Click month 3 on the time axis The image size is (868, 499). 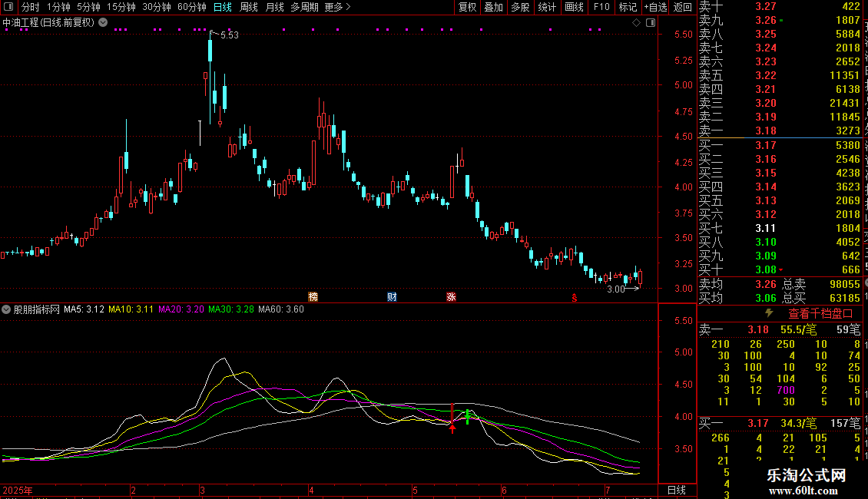202,490
